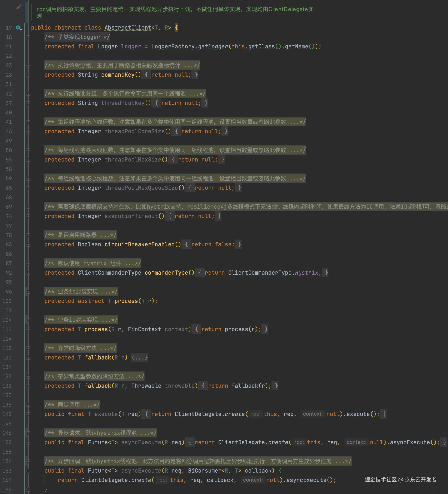Expand the commandKey method fold marker
The height and width of the screenshot is (494, 448).
(28, 75)
